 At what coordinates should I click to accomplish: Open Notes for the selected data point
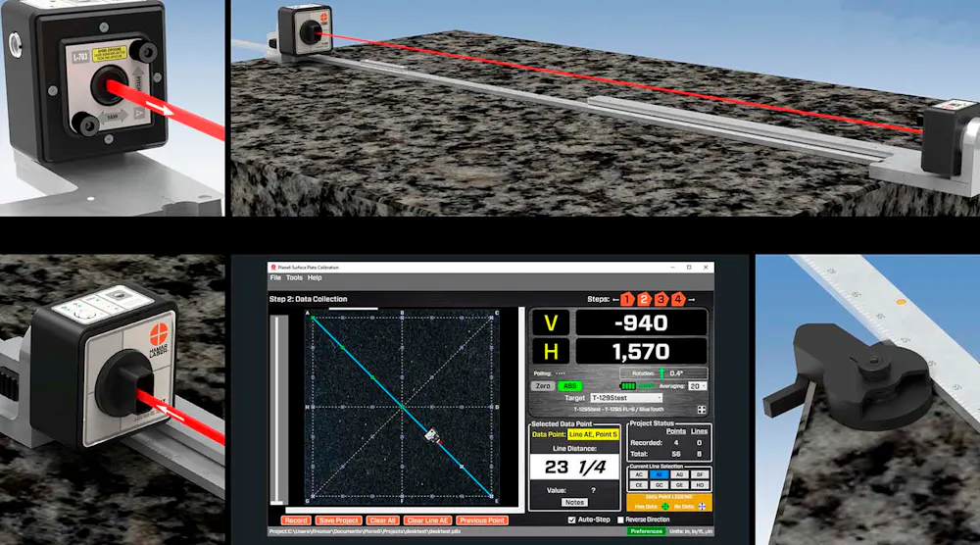[x=573, y=502]
